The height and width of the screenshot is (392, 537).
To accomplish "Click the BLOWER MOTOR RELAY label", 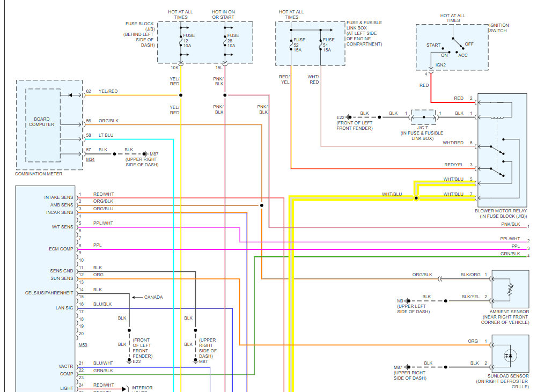I will pyautogui.click(x=501, y=211).
